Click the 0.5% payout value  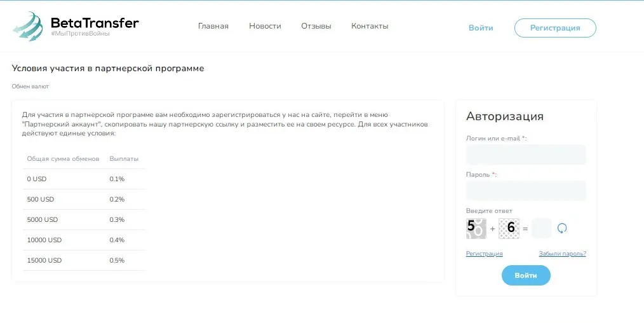117,260
